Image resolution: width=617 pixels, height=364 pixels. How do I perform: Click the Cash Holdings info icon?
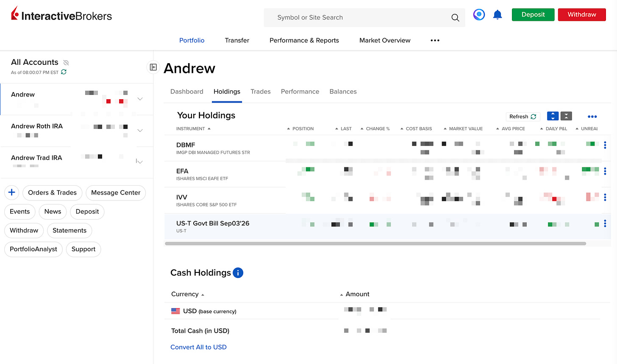[238, 273]
